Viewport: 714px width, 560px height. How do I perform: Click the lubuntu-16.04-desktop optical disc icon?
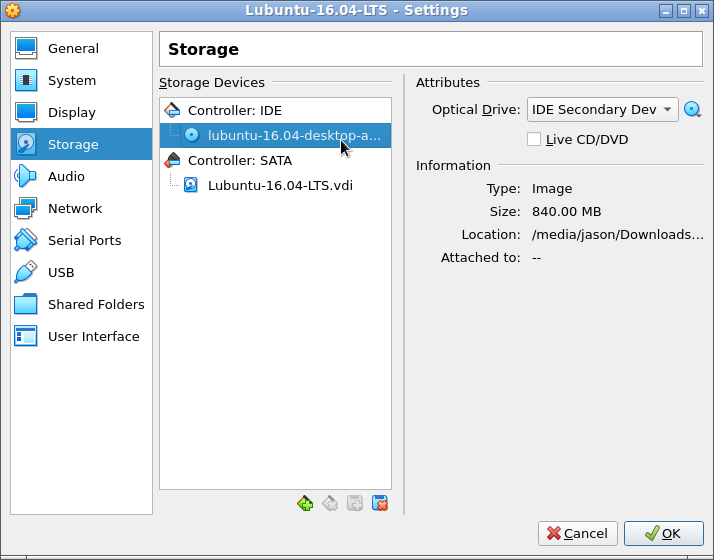(x=192, y=135)
